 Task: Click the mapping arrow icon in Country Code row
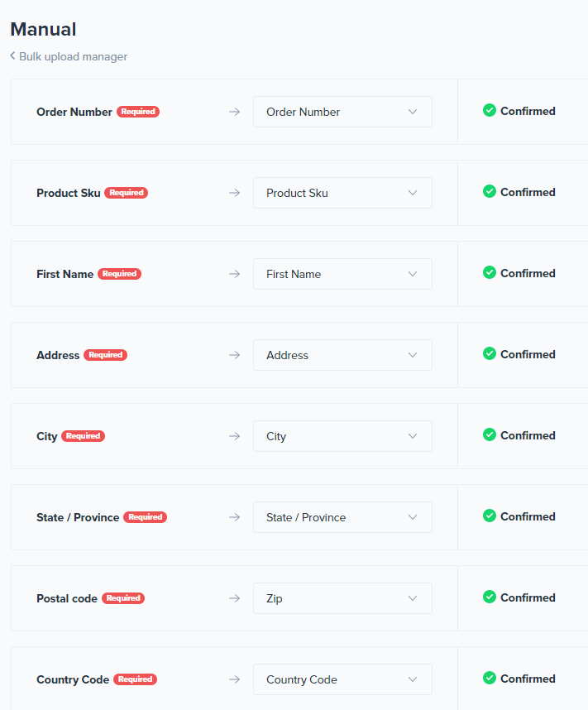pos(234,679)
